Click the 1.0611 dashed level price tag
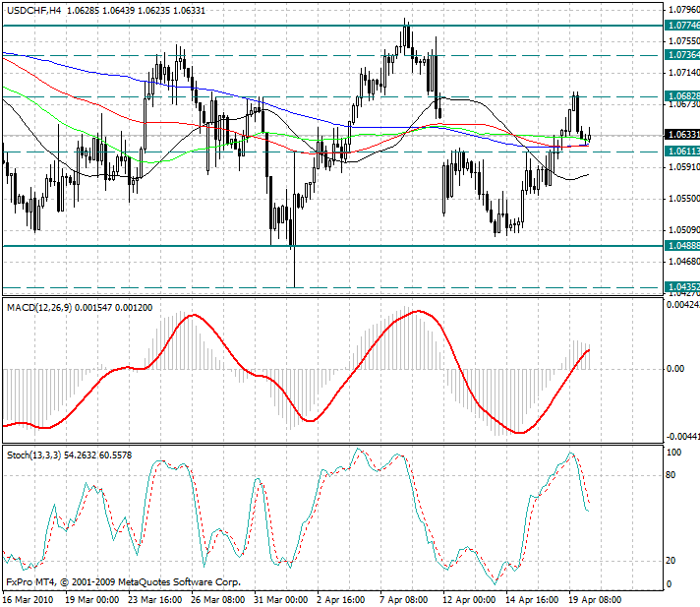The image size is (700, 607). pos(682,152)
